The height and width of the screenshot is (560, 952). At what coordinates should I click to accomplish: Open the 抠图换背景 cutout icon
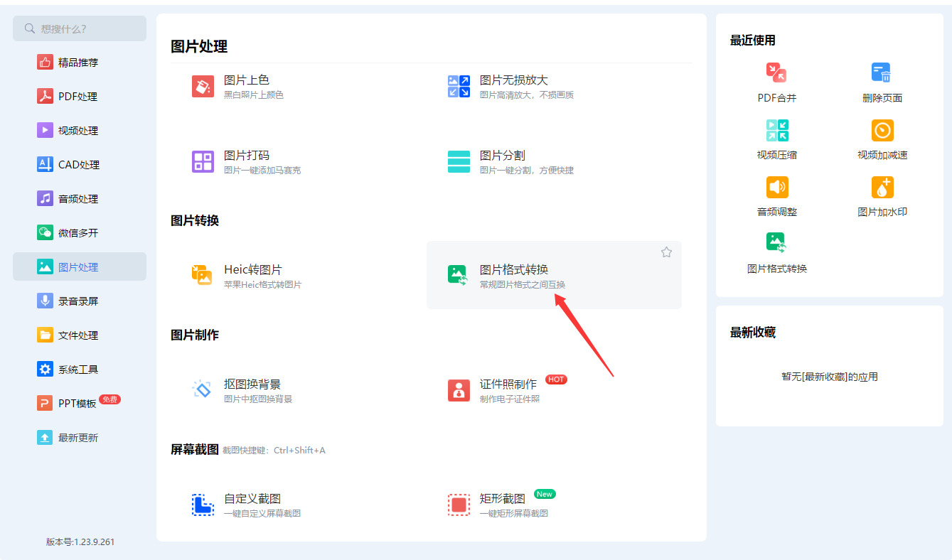tap(203, 390)
